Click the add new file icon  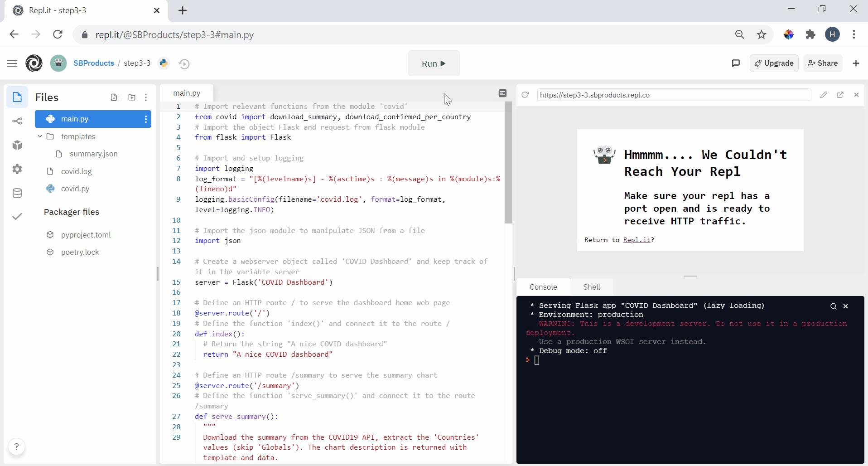tap(114, 97)
